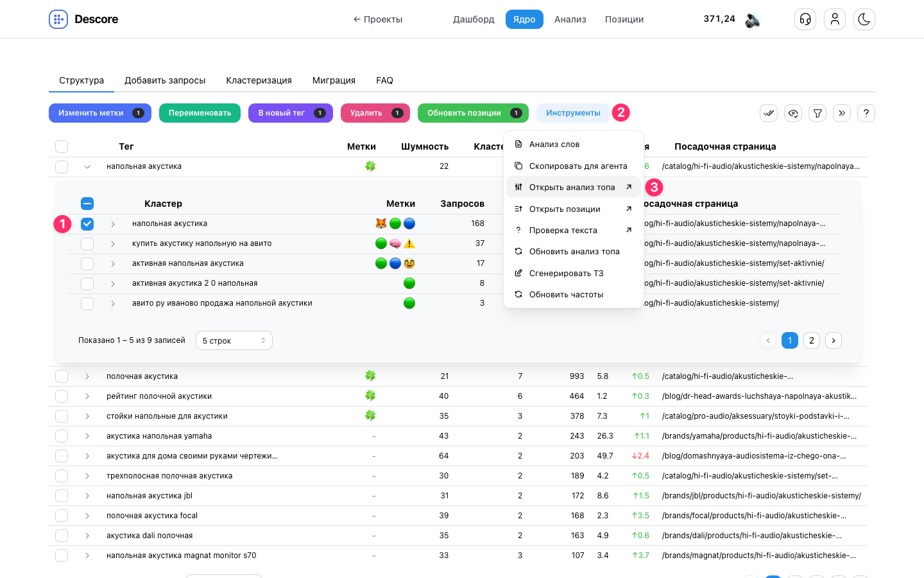Click clover label icon on полочная акустика row
This screenshot has height=578, width=924.
(x=370, y=376)
